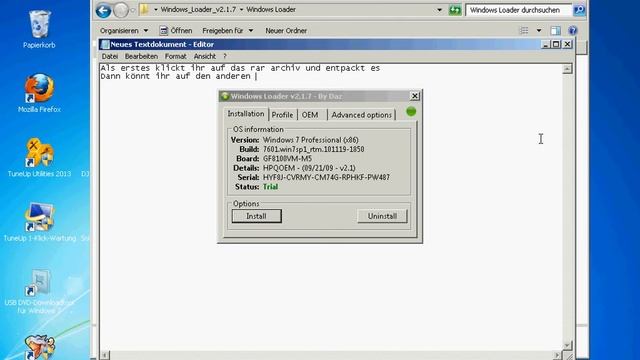Expand the arrow before Windows_Loader_v2.1.7 breadcrumb
The image size is (640, 360).
pyautogui.click(x=156, y=9)
